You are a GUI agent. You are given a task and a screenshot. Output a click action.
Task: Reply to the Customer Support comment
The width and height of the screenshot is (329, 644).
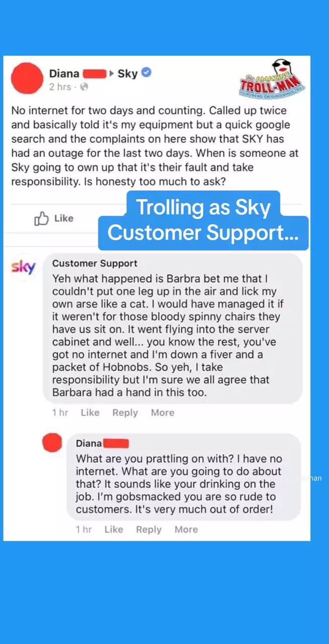click(125, 413)
